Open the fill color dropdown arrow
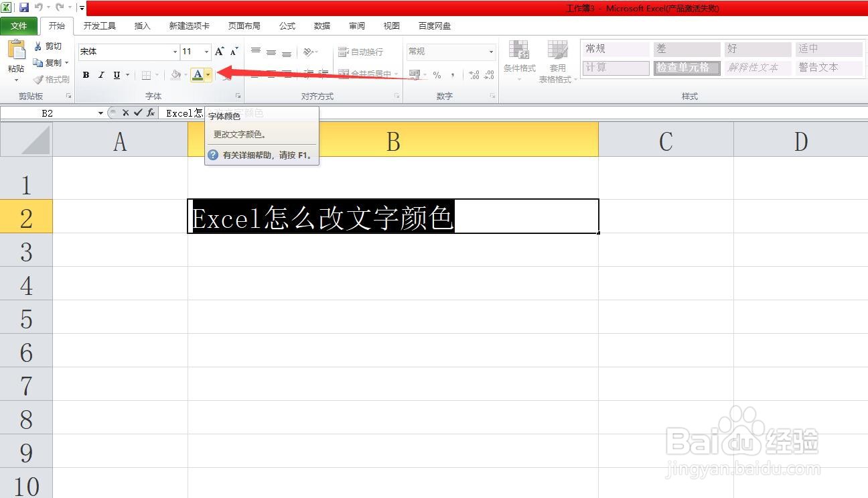 point(185,74)
